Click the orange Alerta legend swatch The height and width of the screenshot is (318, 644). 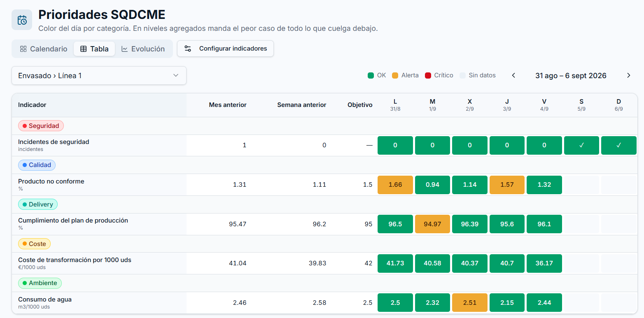click(395, 76)
